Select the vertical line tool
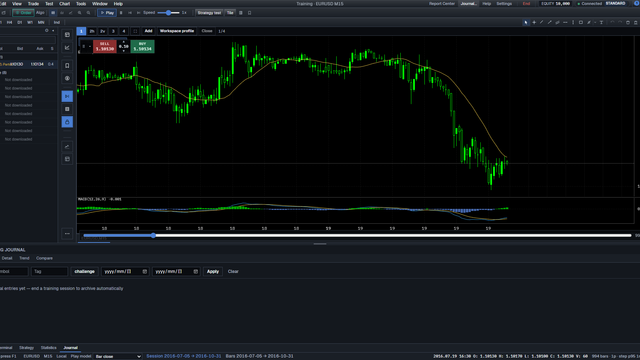This screenshot has width=640, height=360. tap(573, 22)
